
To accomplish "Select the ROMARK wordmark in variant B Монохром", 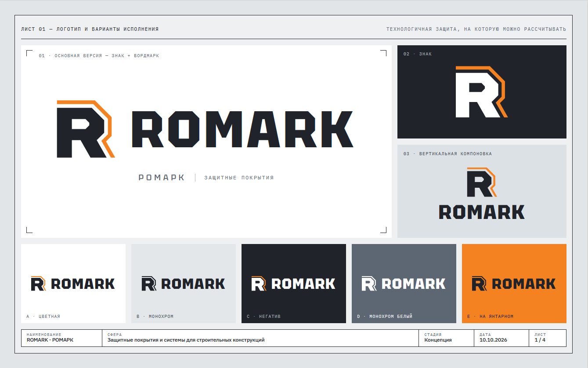I will (193, 284).
